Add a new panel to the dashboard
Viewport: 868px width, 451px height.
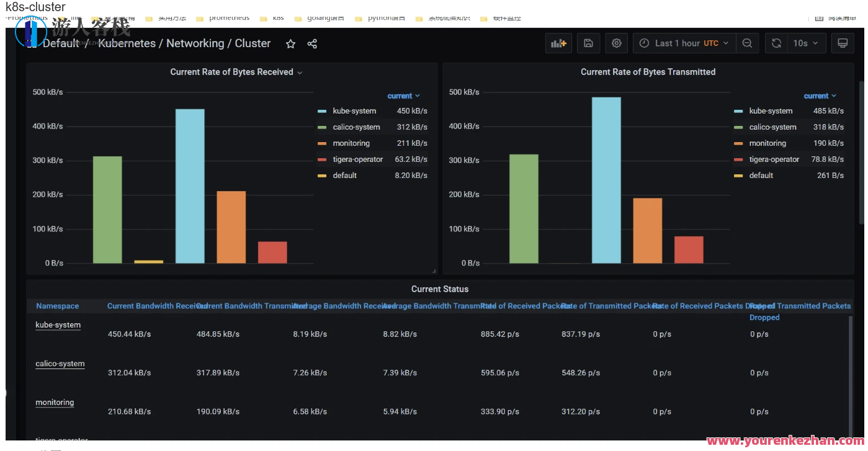tap(558, 43)
